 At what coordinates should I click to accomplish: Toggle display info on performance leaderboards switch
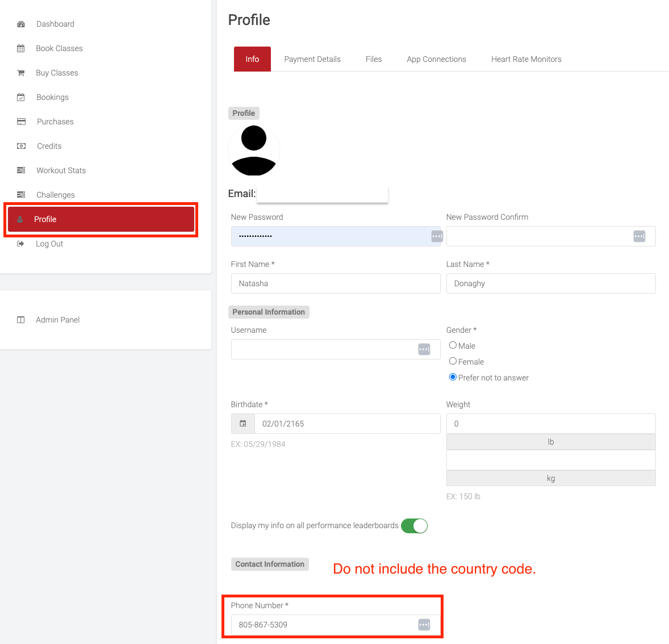pyautogui.click(x=414, y=526)
